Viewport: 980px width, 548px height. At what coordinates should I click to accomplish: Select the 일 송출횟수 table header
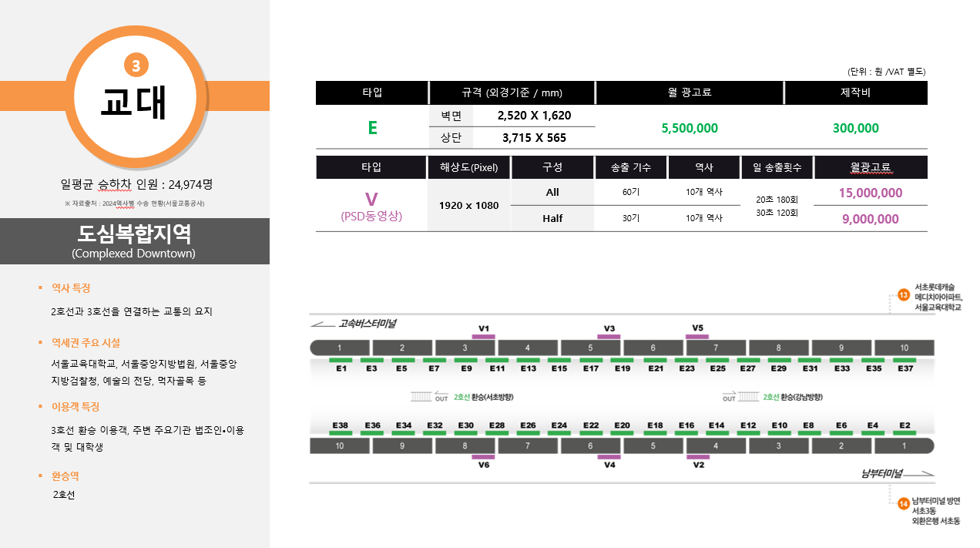(776, 167)
